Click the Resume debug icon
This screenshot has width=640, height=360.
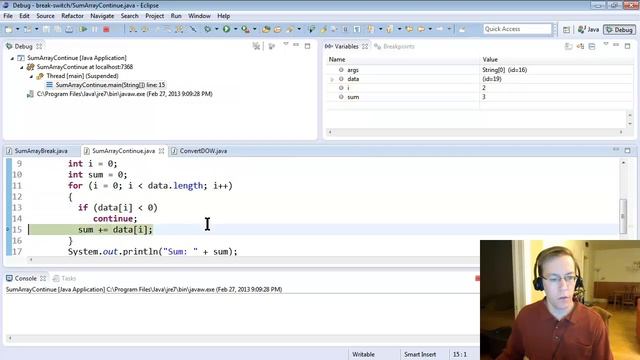[83, 29]
